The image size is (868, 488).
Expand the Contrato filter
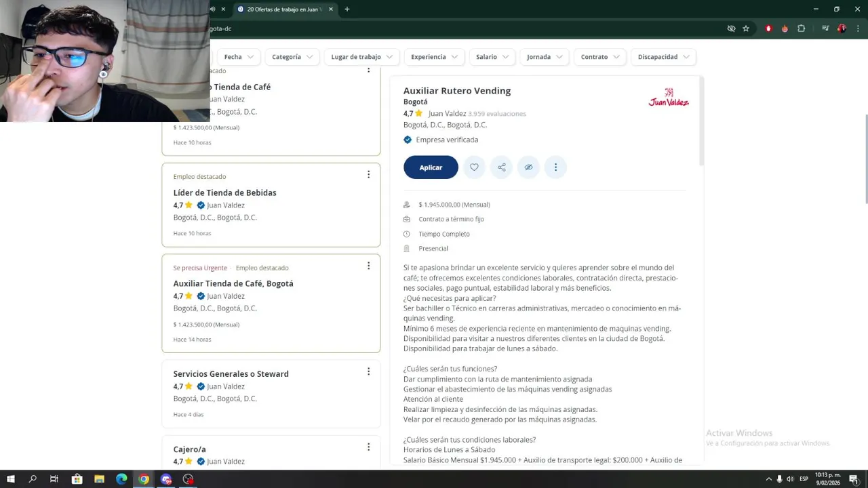click(600, 57)
